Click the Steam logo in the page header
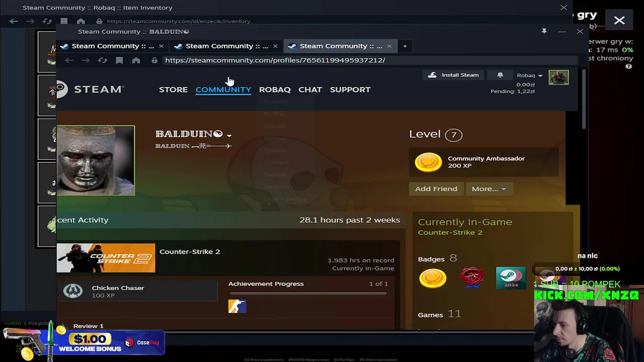 pyautogui.click(x=91, y=89)
